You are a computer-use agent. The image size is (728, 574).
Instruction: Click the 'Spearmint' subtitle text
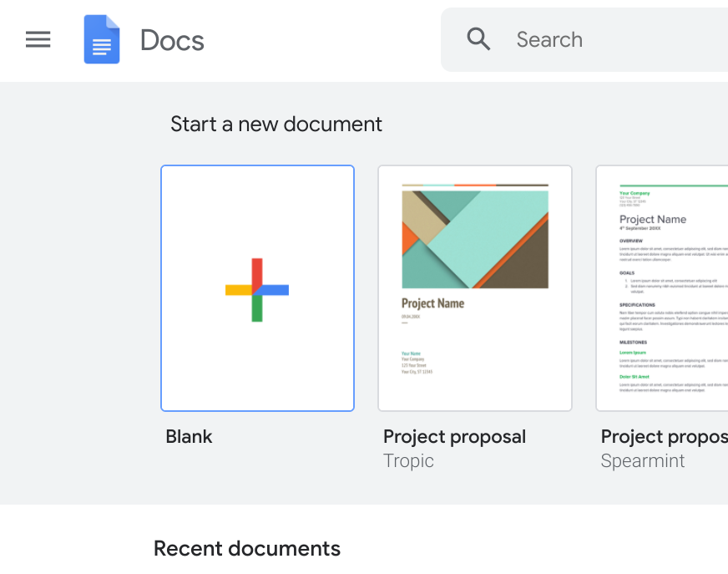point(642,460)
